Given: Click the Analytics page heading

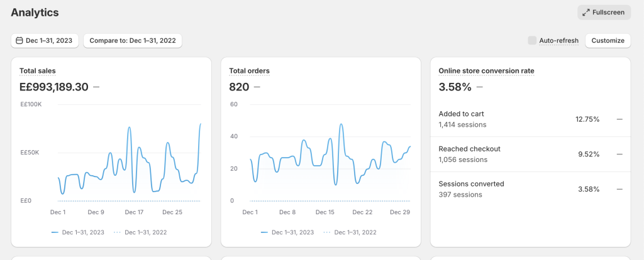Looking at the screenshot, I should [35, 13].
